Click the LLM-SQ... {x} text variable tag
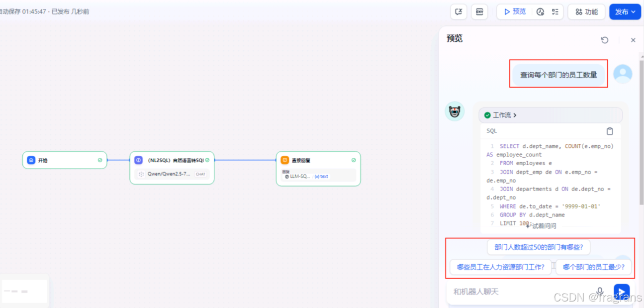644x308 pixels. pos(306,176)
